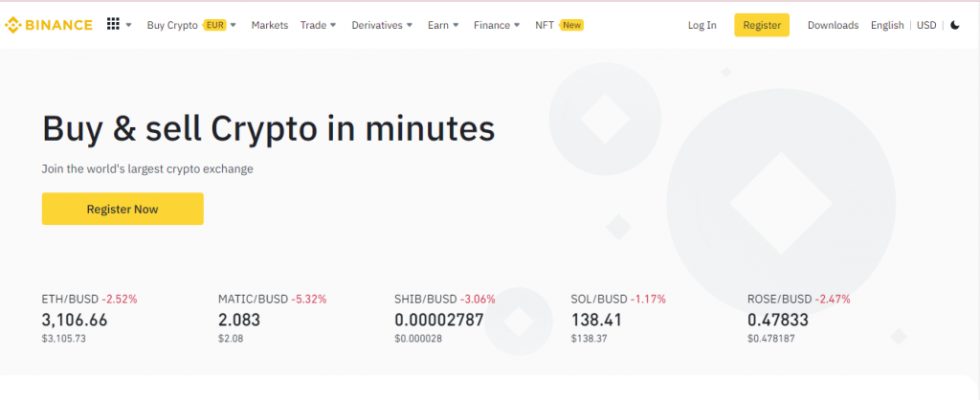Screen dimensions: 980x400
Task: Click the Log In link
Action: pyautogui.click(x=702, y=25)
